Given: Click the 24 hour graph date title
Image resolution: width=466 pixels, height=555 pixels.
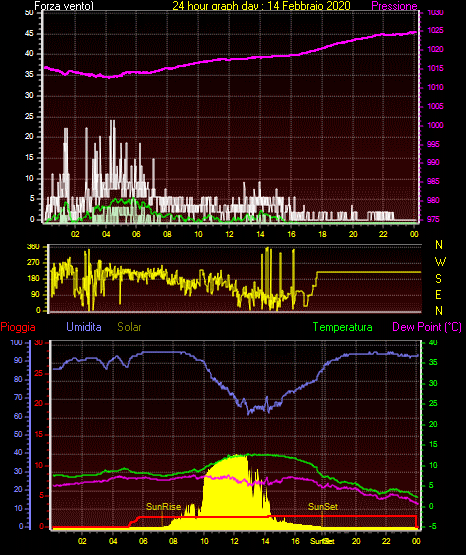Looking at the screenshot, I should [x=261, y=6].
